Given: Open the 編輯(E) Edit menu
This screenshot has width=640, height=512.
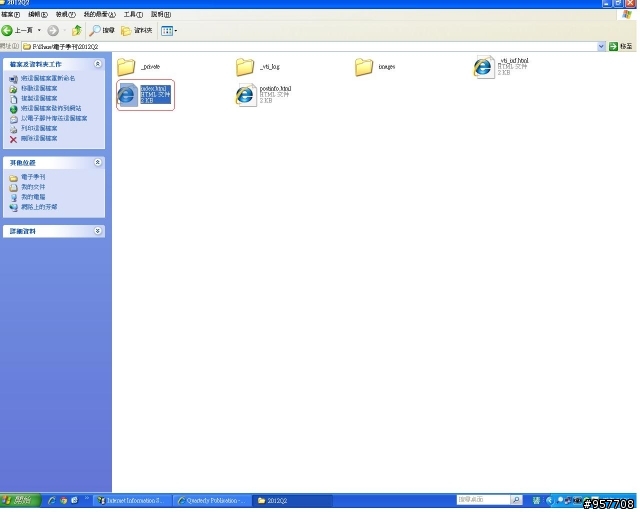Looking at the screenshot, I should [38, 15].
